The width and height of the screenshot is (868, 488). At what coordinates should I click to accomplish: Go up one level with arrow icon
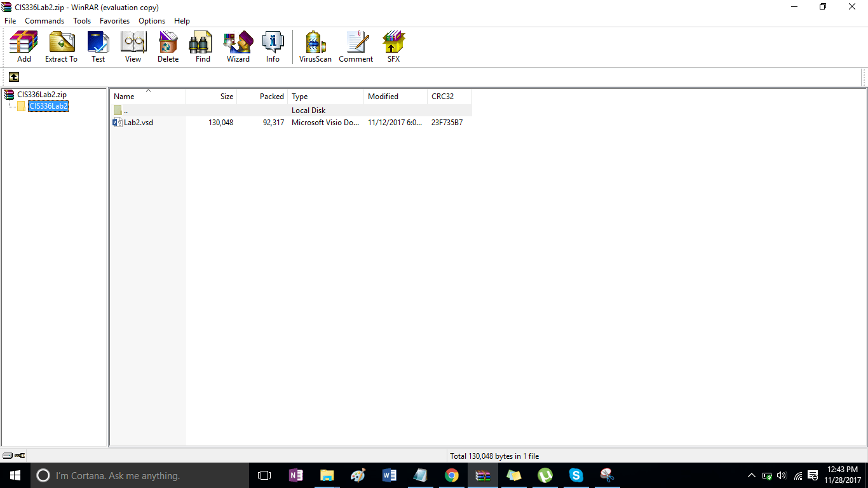pyautogui.click(x=14, y=77)
